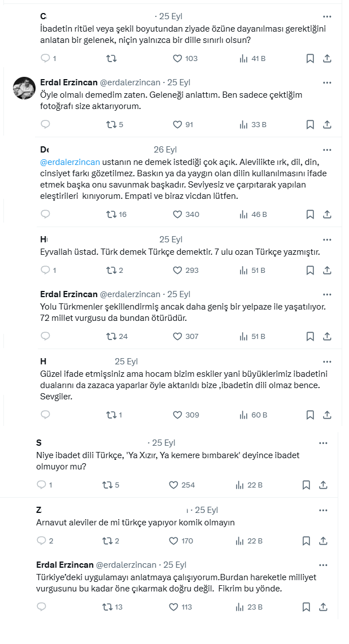Open more options on the first tweet
Screen dimensions: 349x644
[x=327, y=16]
